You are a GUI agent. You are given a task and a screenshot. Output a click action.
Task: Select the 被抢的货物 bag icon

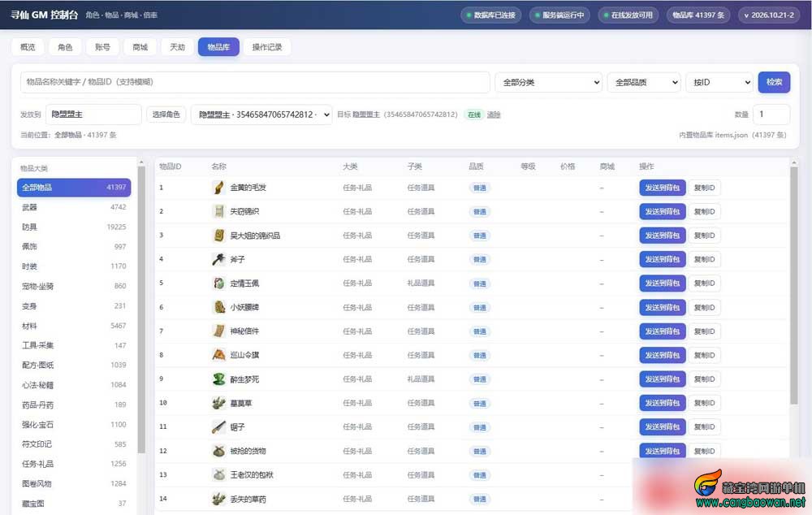(219, 451)
